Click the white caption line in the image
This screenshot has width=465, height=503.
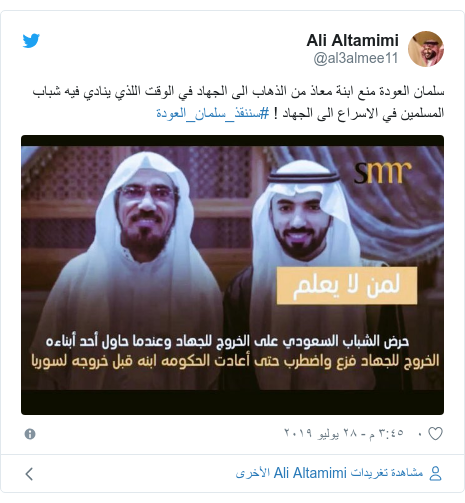[227, 341]
